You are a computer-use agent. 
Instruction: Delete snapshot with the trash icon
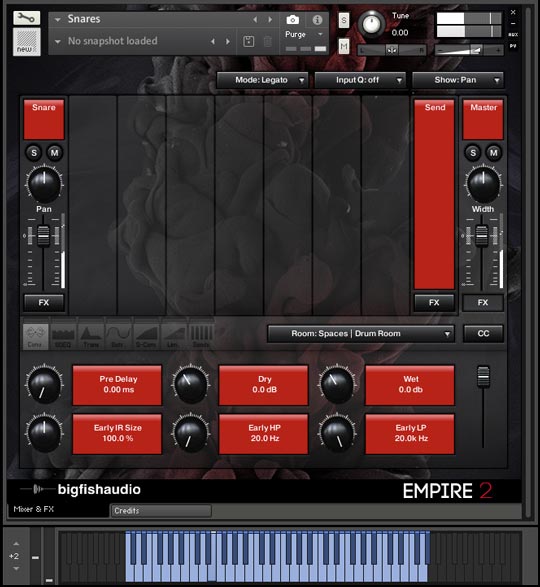pos(267,41)
